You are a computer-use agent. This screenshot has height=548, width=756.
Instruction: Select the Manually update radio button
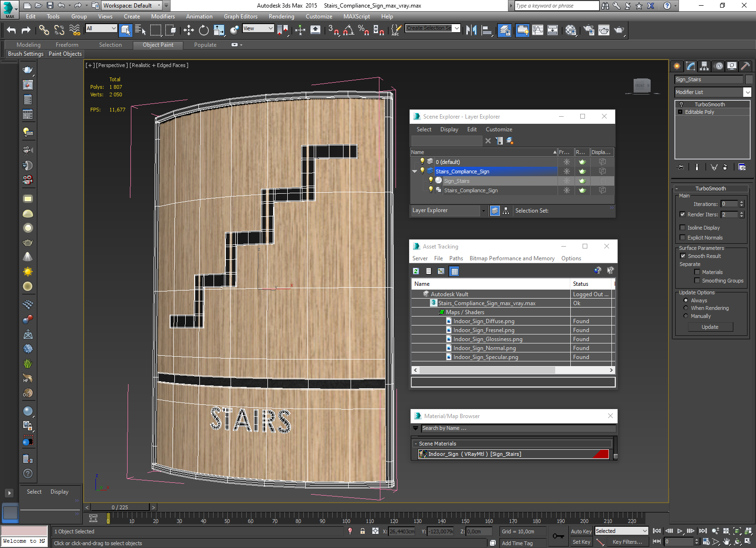click(x=686, y=316)
